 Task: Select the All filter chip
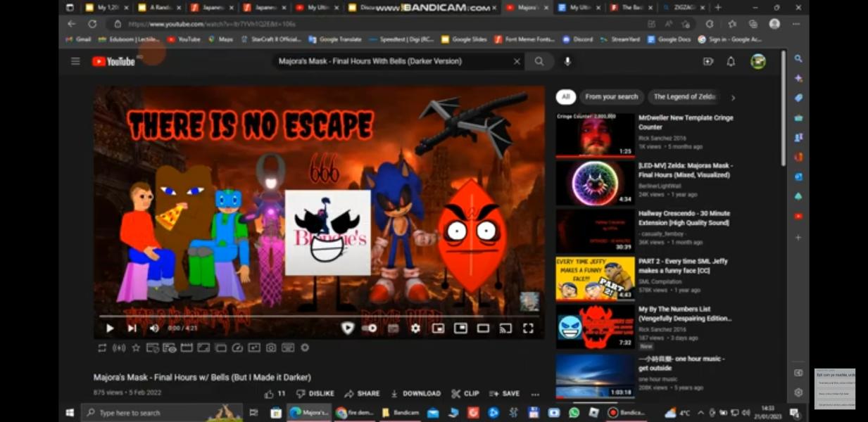(565, 97)
